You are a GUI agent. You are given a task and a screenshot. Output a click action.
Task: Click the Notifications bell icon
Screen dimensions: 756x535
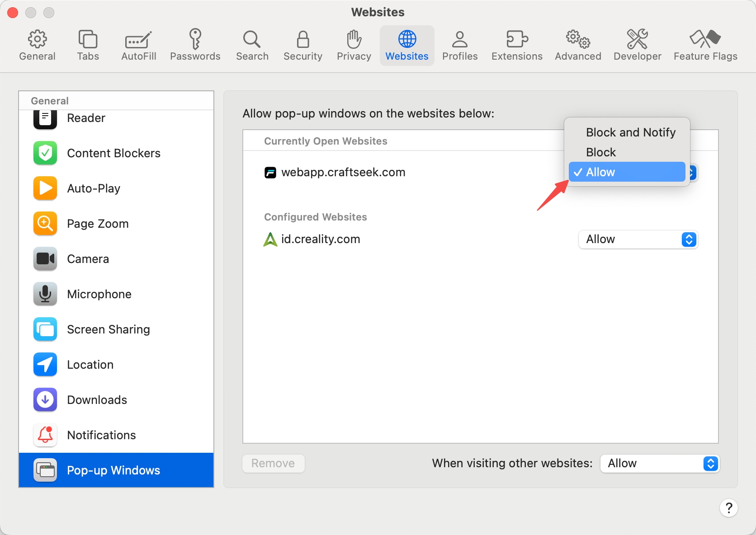[45, 435]
